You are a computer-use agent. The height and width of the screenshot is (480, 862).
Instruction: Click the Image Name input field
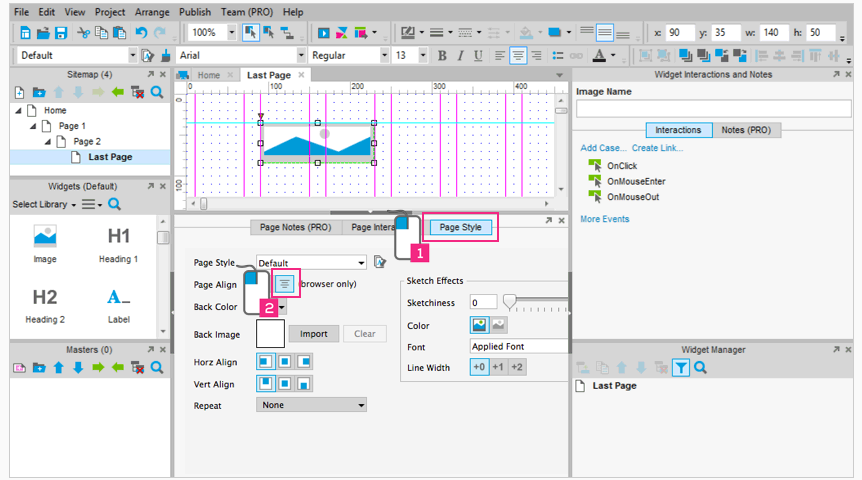[713, 109]
